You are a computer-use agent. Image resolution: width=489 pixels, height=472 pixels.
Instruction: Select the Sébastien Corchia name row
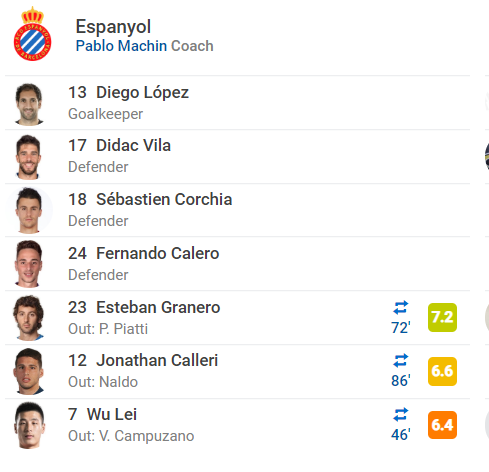point(237,210)
